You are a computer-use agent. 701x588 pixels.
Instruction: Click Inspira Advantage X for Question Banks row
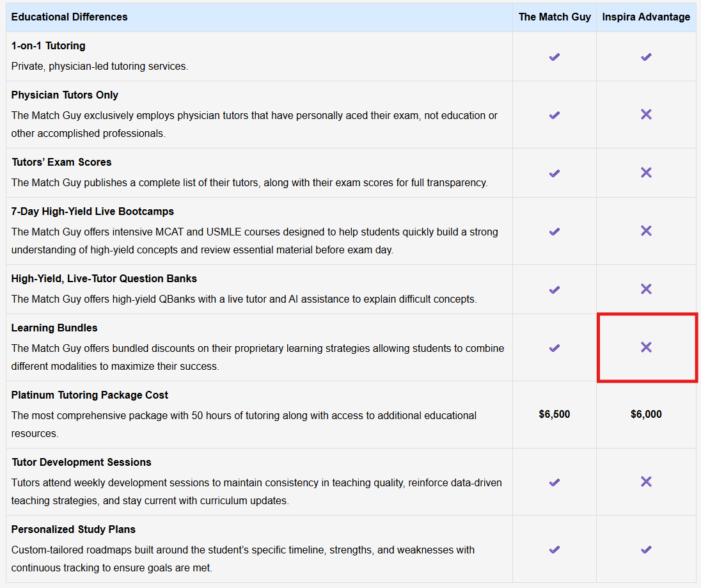point(646,289)
